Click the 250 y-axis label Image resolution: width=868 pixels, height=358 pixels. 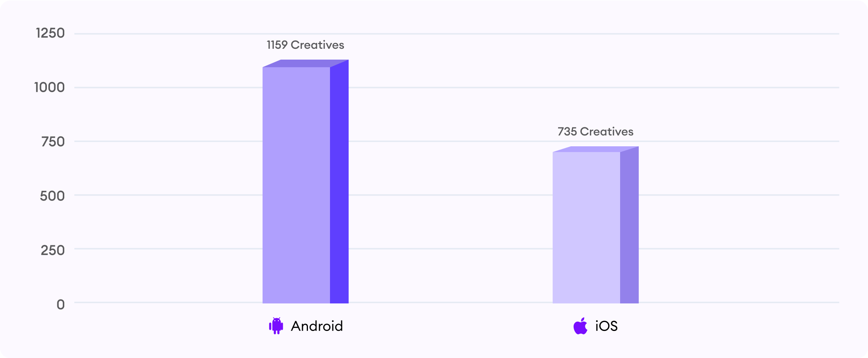pos(53,250)
